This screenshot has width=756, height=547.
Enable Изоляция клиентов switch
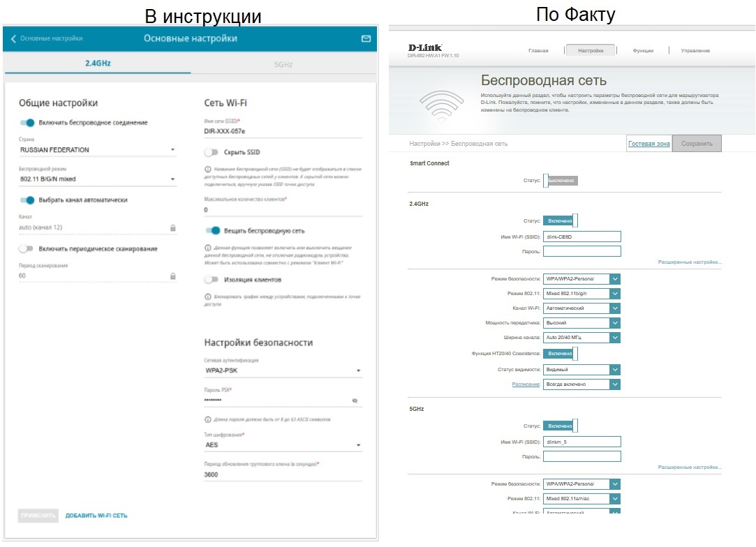211,280
